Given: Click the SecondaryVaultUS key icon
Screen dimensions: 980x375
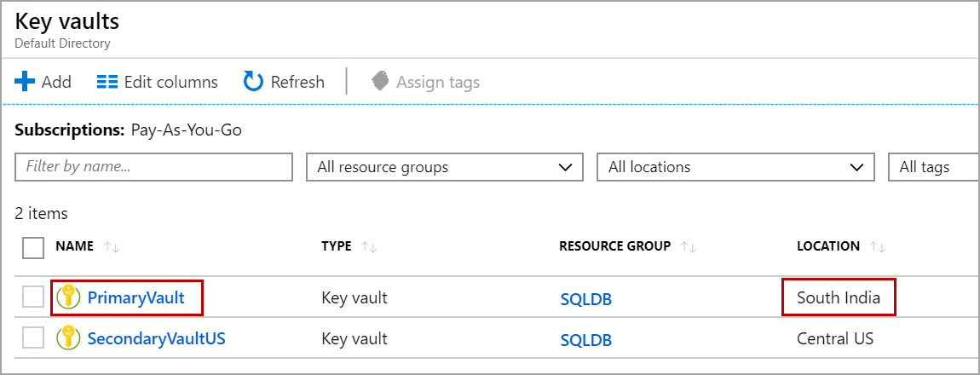Looking at the screenshot, I should tap(68, 338).
